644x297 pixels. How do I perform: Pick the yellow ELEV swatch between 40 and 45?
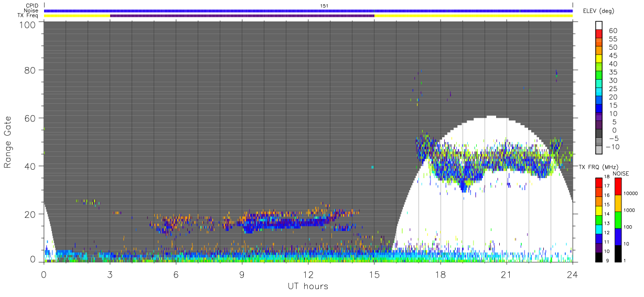[x=599, y=59]
